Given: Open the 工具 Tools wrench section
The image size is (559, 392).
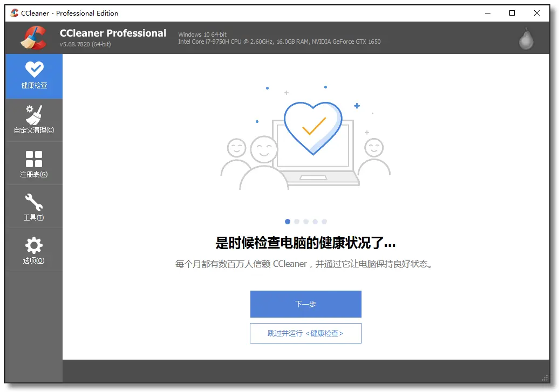Looking at the screenshot, I should point(34,207).
